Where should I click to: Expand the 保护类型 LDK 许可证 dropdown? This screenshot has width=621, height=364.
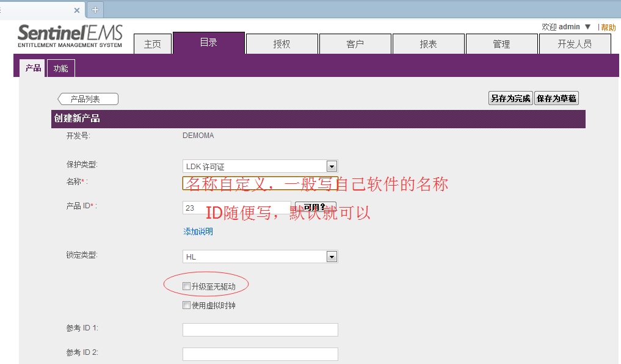(x=332, y=166)
